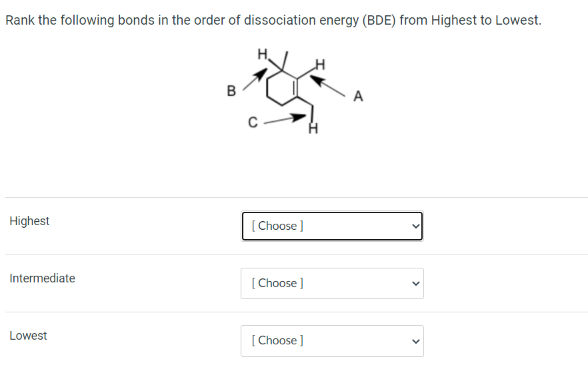588x375 pixels.
Task: Click the arrow pointing from label C
Action: [286, 119]
